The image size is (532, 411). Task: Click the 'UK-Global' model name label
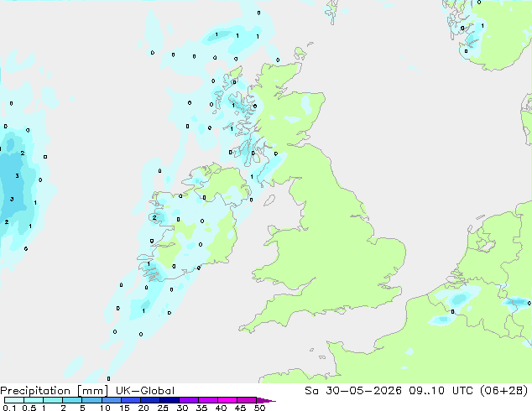(x=145, y=391)
